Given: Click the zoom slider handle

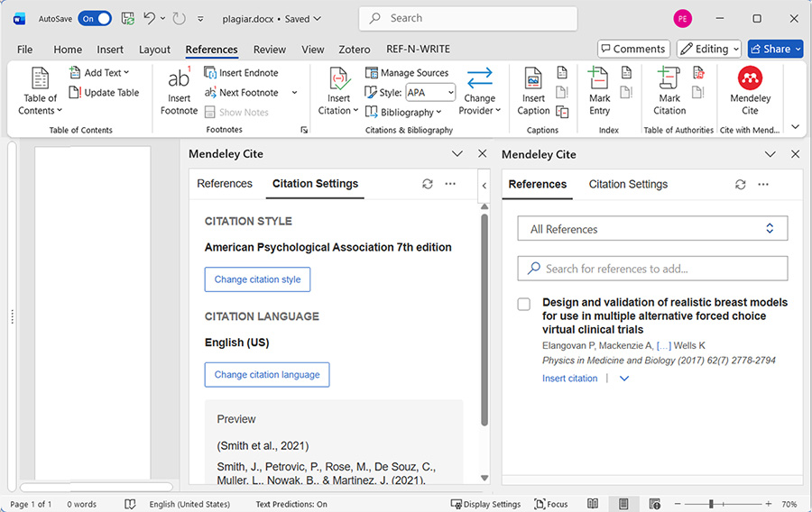Looking at the screenshot, I should tap(711, 504).
